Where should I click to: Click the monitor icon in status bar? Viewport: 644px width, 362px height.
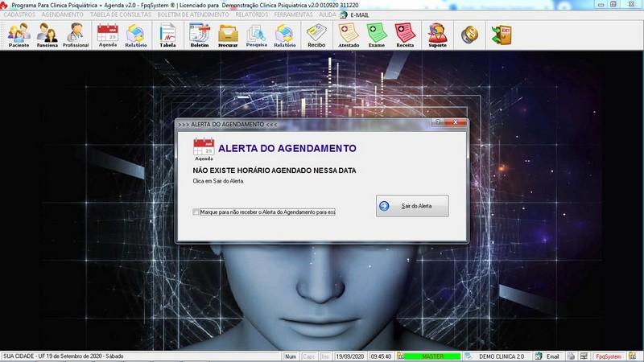point(584,356)
